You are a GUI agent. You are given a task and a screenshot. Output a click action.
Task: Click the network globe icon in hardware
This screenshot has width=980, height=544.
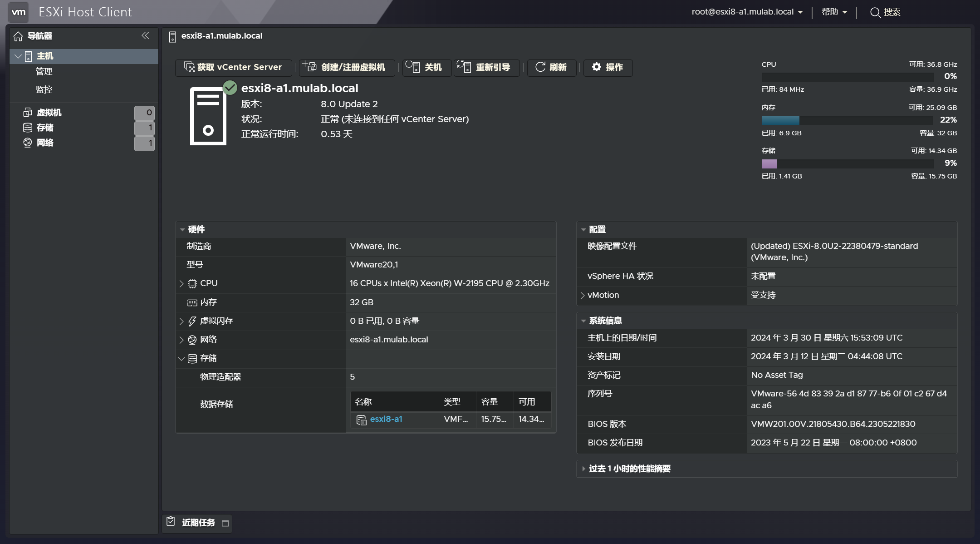tap(192, 340)
